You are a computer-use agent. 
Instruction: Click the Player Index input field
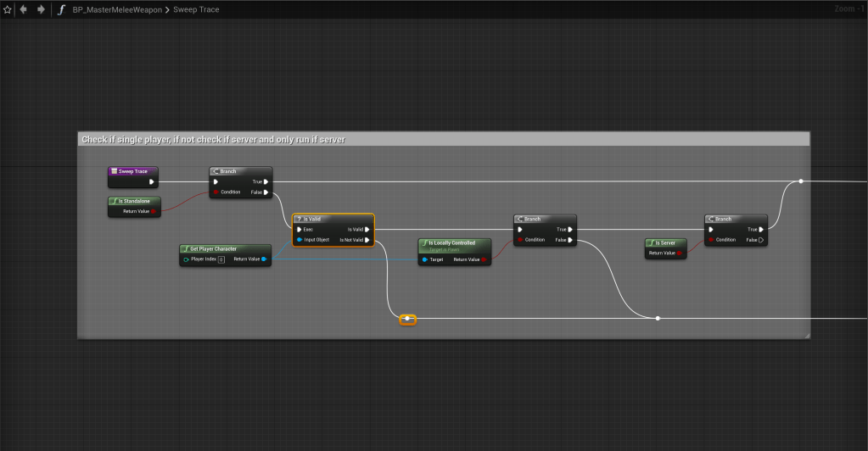(221, 259)
